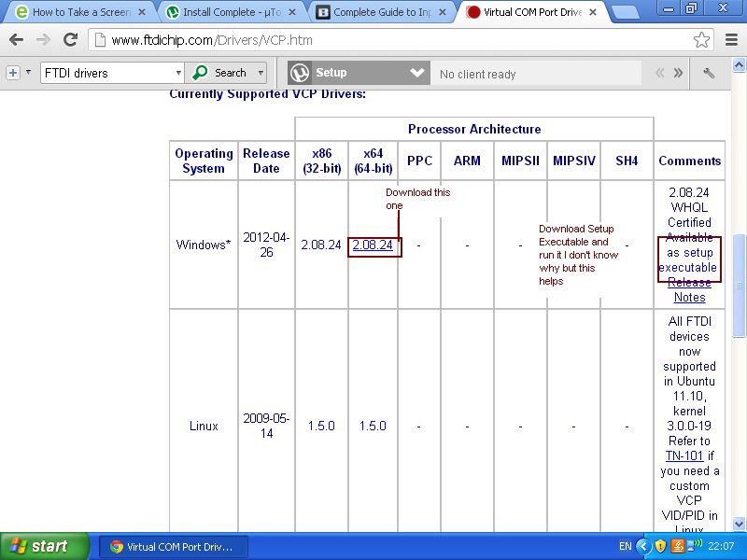Close the Install Complete tab
The image size is (747, 560).
pyautogui.click(x=292, y=12)
